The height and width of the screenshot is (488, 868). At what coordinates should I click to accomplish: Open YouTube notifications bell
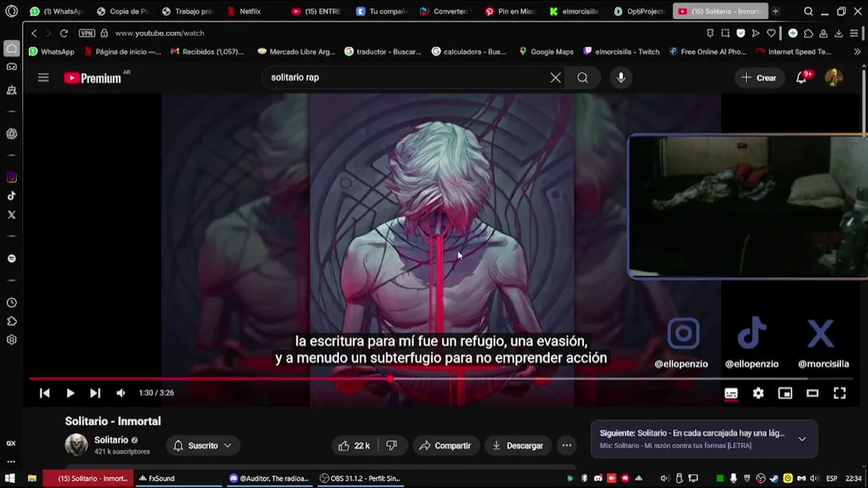pyautogui.click(x=802, y=77)
